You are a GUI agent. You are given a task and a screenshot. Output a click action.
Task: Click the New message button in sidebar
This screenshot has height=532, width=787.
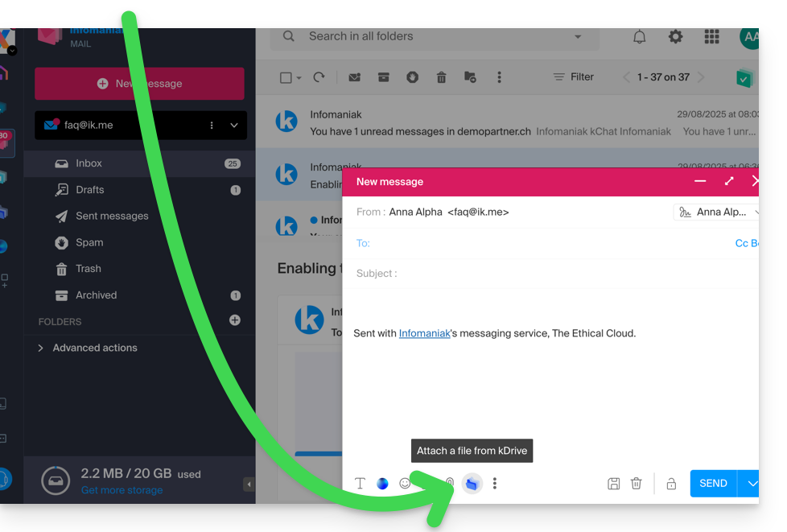(139, 84)
